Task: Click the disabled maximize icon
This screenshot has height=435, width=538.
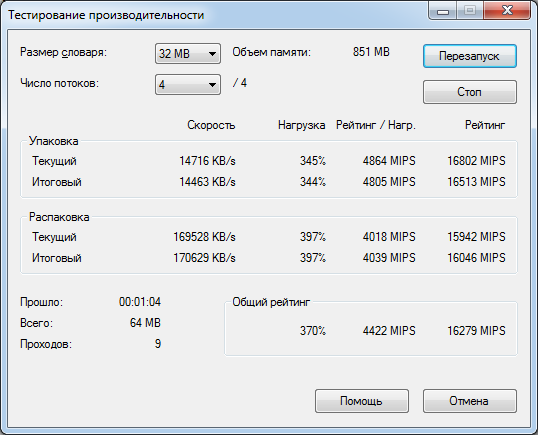Action: (x=470, y=11)
